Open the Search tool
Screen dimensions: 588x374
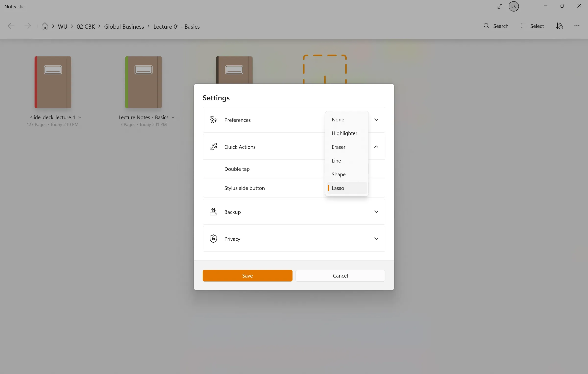point(496,26)
